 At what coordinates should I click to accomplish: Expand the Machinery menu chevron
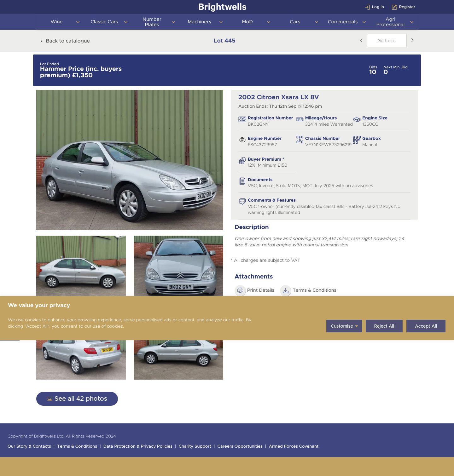click(221, 22)
